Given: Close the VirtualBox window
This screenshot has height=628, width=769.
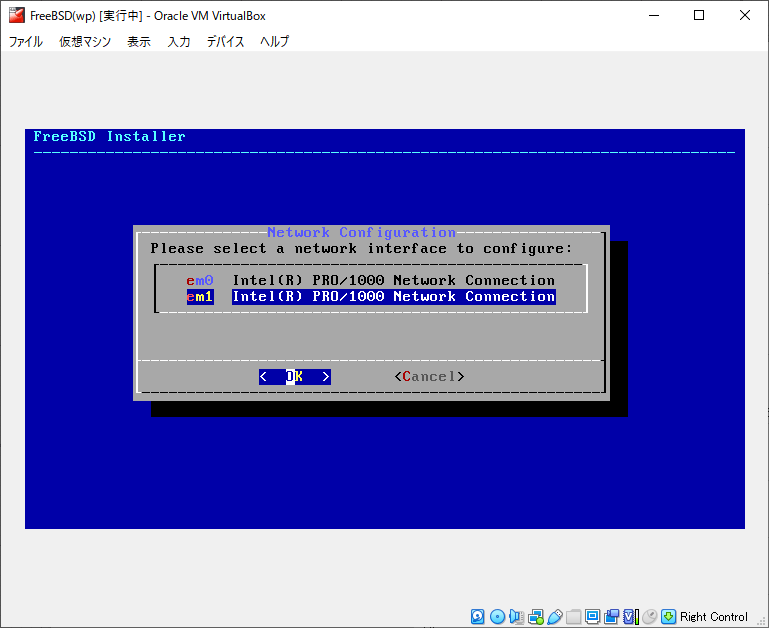Looking at the screenshot, I should click(x=744, y=15).
